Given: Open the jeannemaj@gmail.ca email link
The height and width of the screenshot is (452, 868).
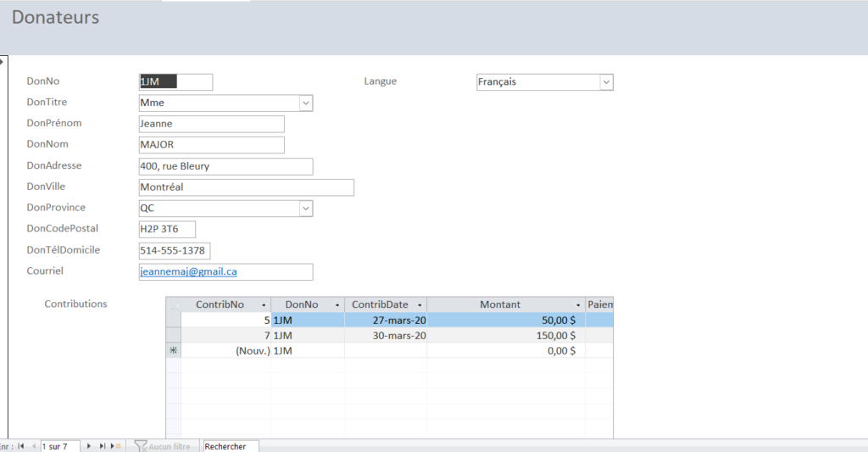Looking at the screenshot, I should pos(188,272).
